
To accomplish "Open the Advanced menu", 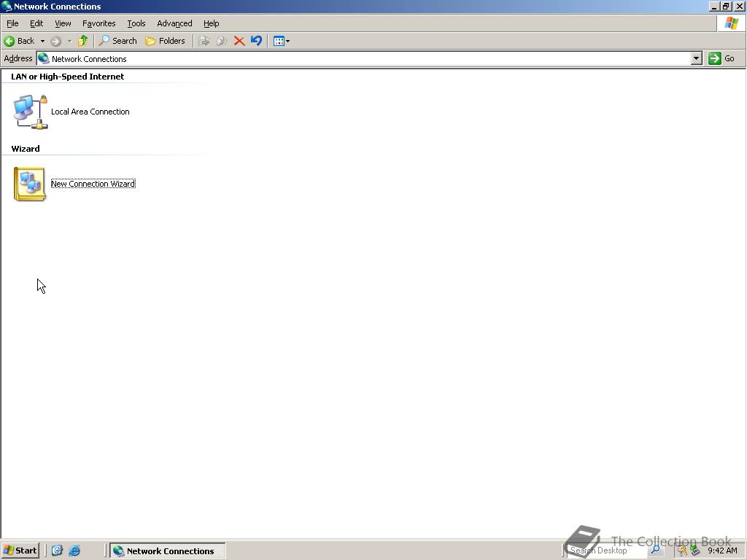I will 174,23.
